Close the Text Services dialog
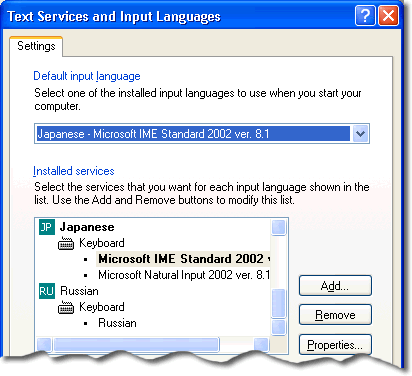Image resolution: width=412 pixels, height=376 pixels. (388, 16)
